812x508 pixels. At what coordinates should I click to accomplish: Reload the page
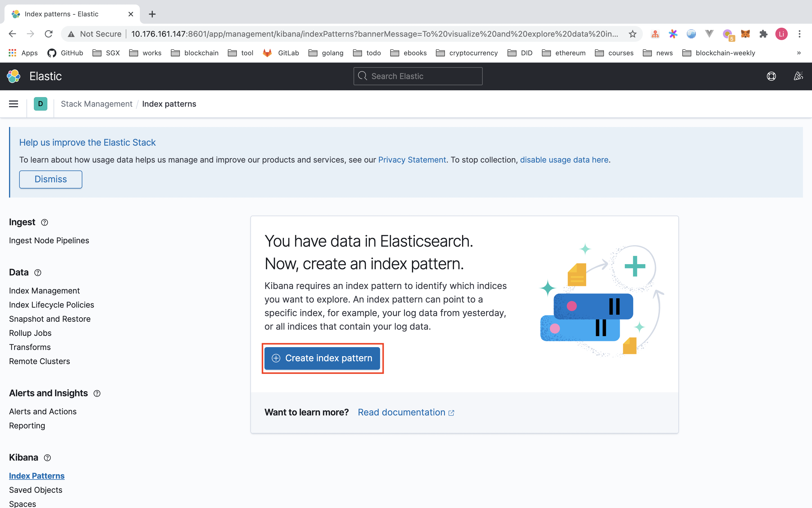pos(49,34)
